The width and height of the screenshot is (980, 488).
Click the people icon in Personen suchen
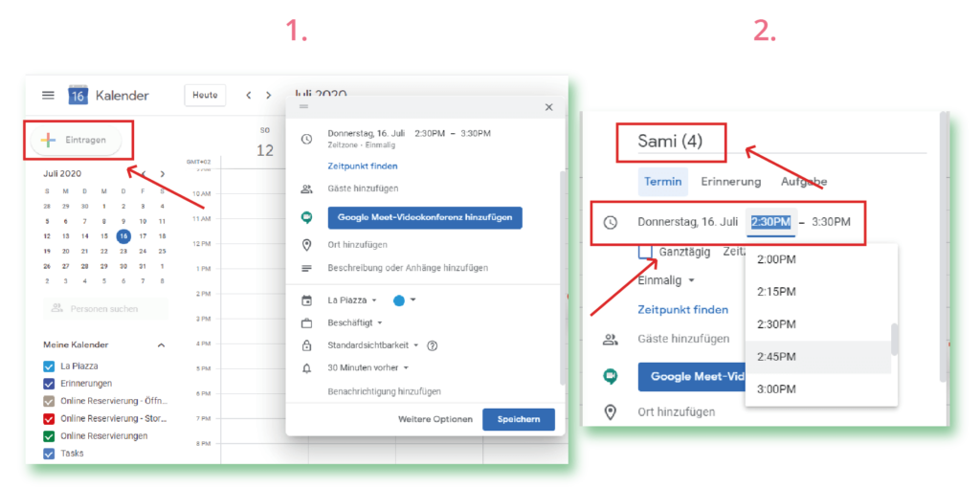57,308
